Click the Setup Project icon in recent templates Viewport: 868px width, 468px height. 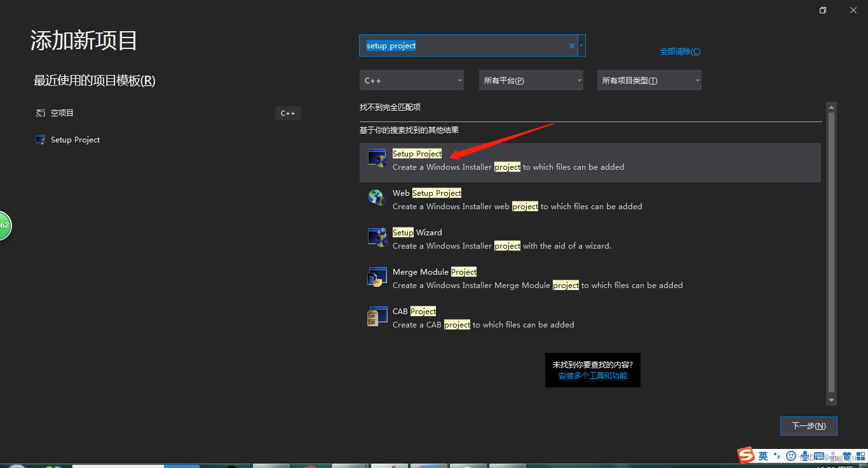coord(41,140)
